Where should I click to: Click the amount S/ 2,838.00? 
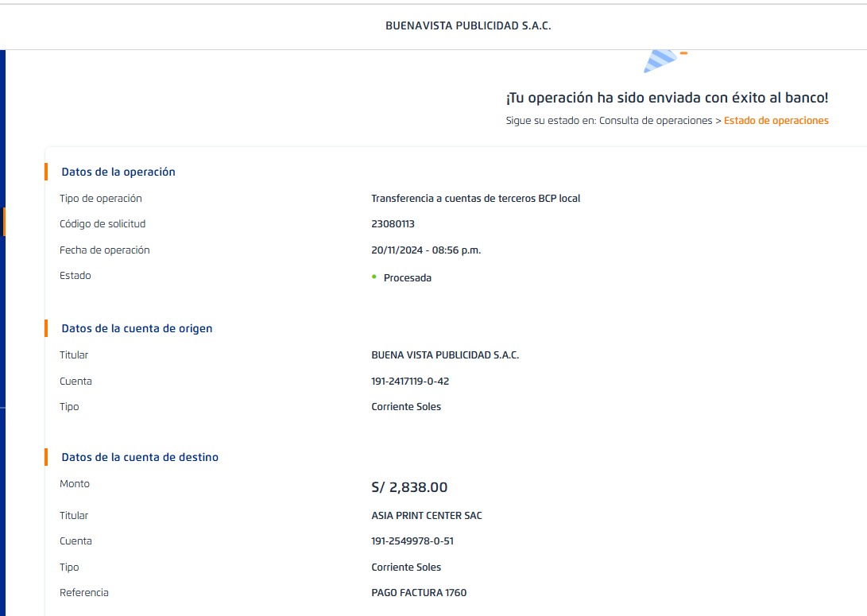pos(409,487)
